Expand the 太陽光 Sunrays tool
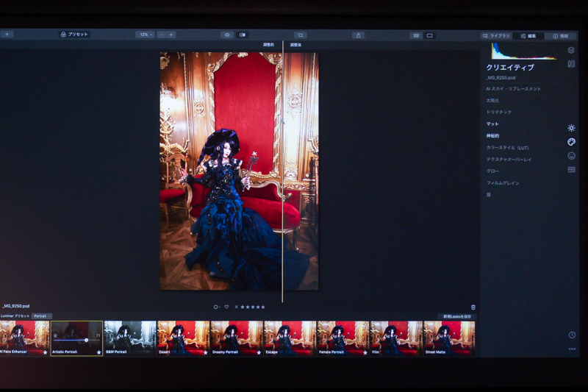 [x=492, y=101]
